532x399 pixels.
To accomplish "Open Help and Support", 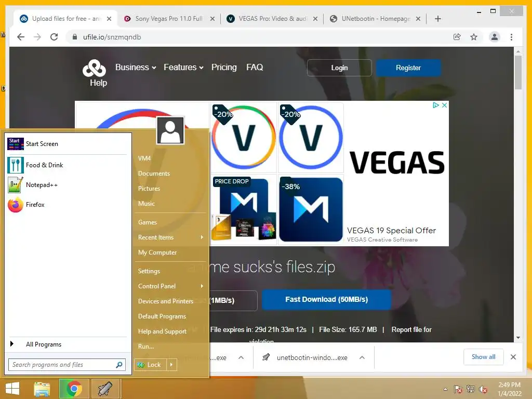I will click(162, 331).
